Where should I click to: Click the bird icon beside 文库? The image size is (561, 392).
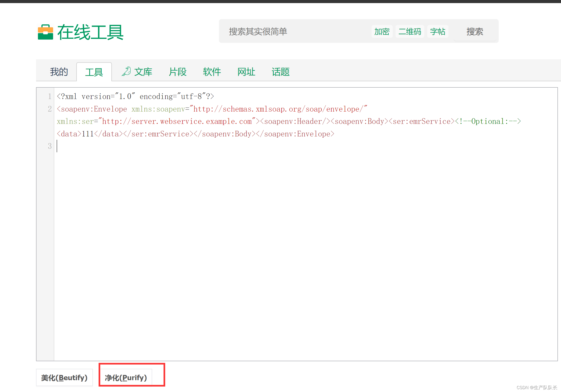[126, 72]
